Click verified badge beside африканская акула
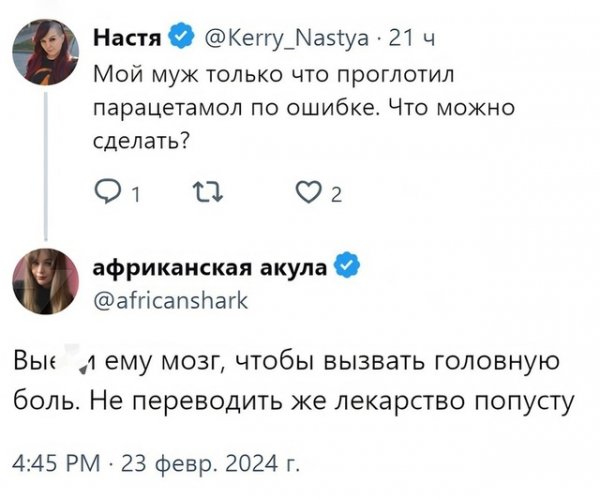This screenshot has width=600, height=499. pos(347,267)
